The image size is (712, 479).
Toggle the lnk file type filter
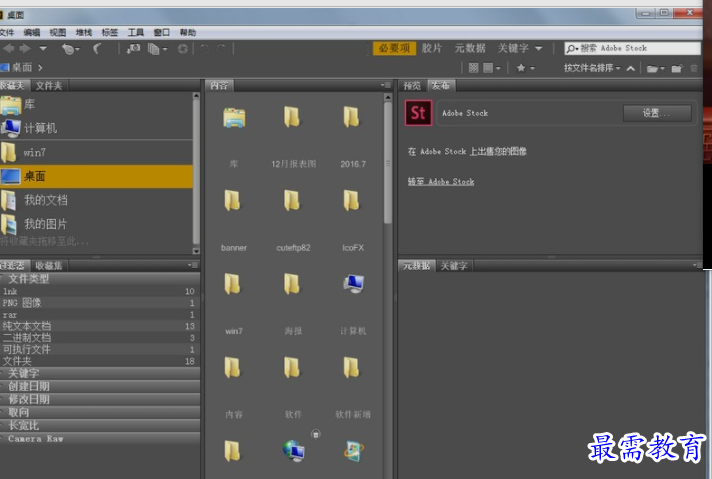100,291
